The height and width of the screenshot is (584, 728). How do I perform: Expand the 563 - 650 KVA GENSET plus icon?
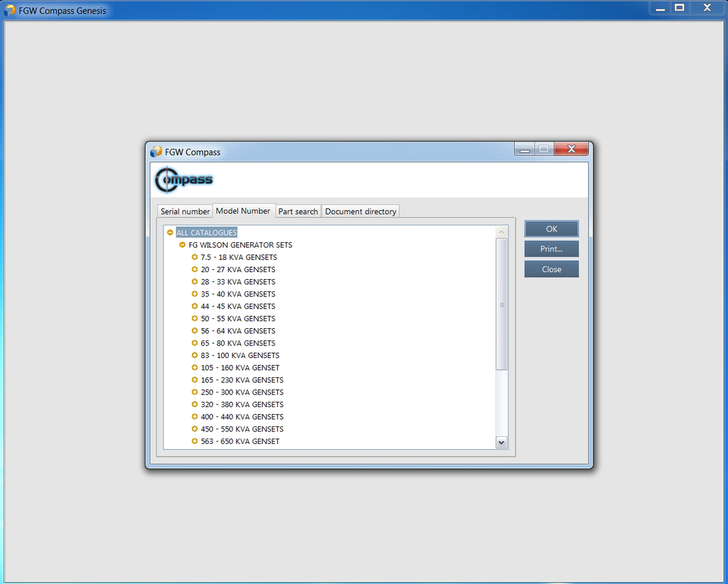click(195, 441)
